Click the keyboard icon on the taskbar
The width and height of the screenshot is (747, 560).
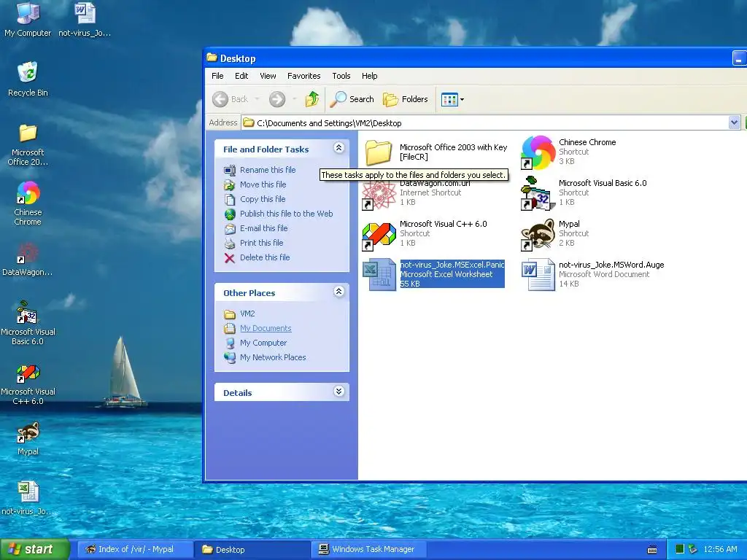point(652,550)
